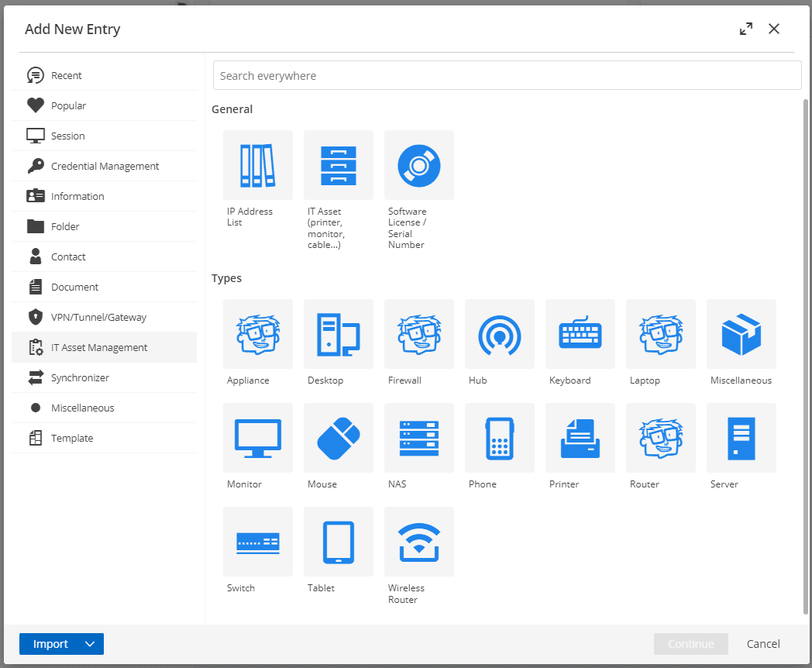The image size is (812, 668).
Task: Select the Tablet asset type icon
Action: pos(339,542)
